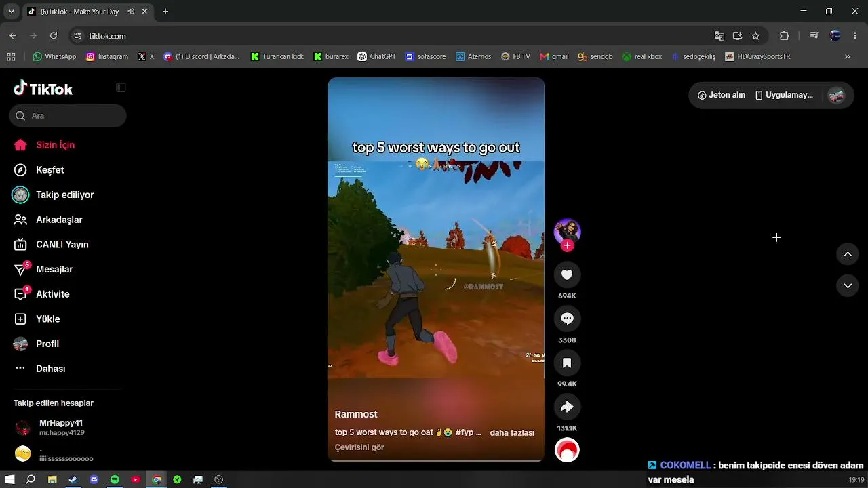Go to Profil page
Image resolution: width=868 pixels, height=488 pixels.
click(x=36, y=344)
